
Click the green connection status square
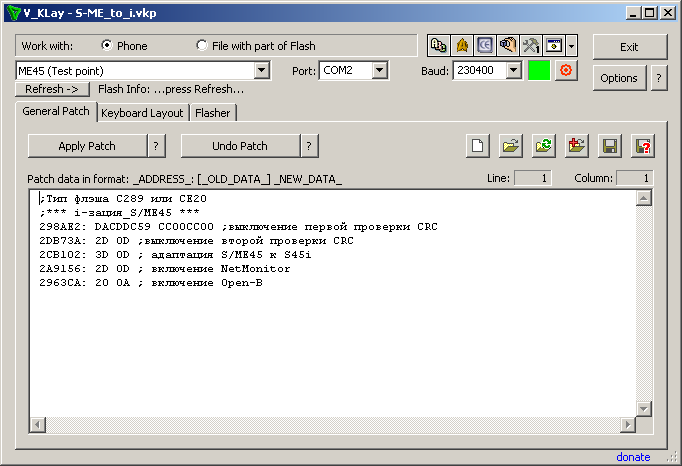[x=540, y=71]
